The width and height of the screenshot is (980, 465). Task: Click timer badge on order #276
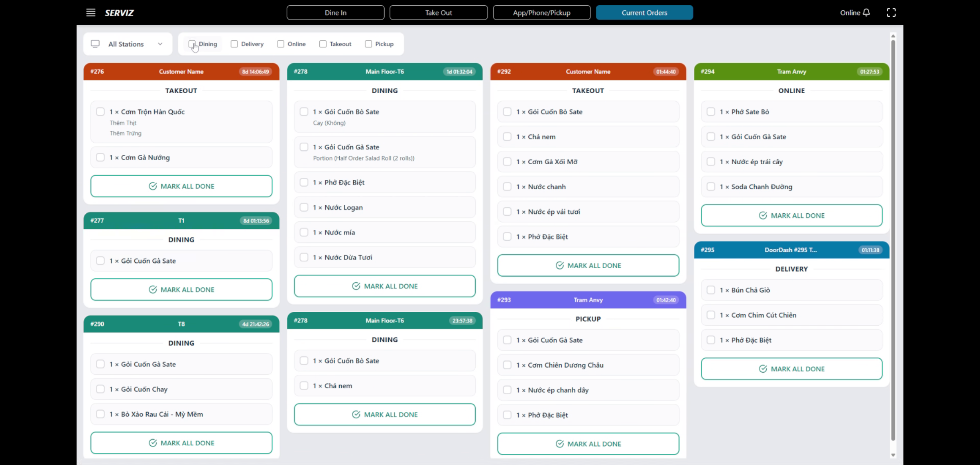click(255, 72)
